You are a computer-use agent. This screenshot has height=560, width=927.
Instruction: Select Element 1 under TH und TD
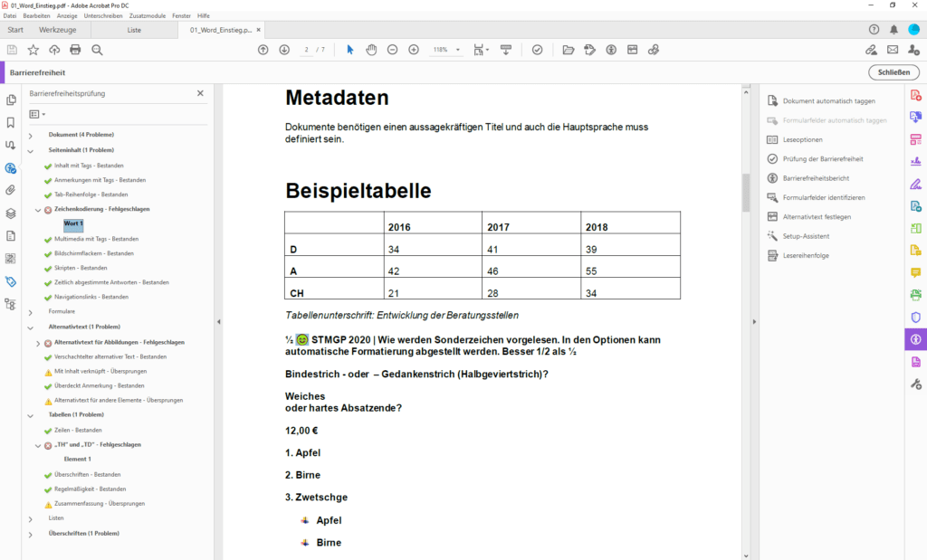[78, 459]
